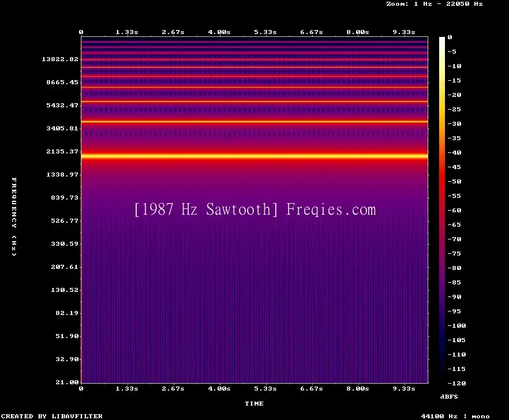Click the dBFS unit label

coord(449,396)
